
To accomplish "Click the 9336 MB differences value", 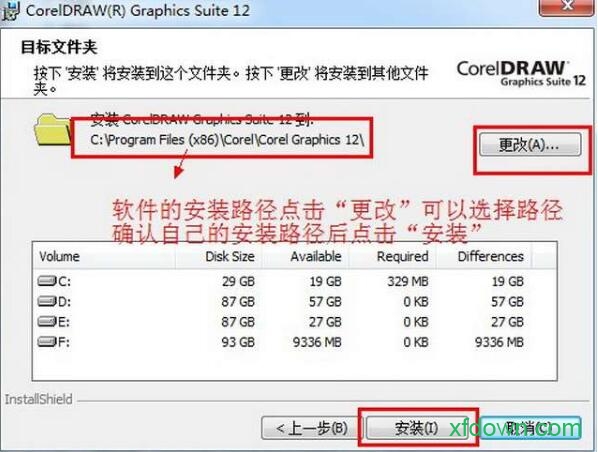I will click(499, 342).
